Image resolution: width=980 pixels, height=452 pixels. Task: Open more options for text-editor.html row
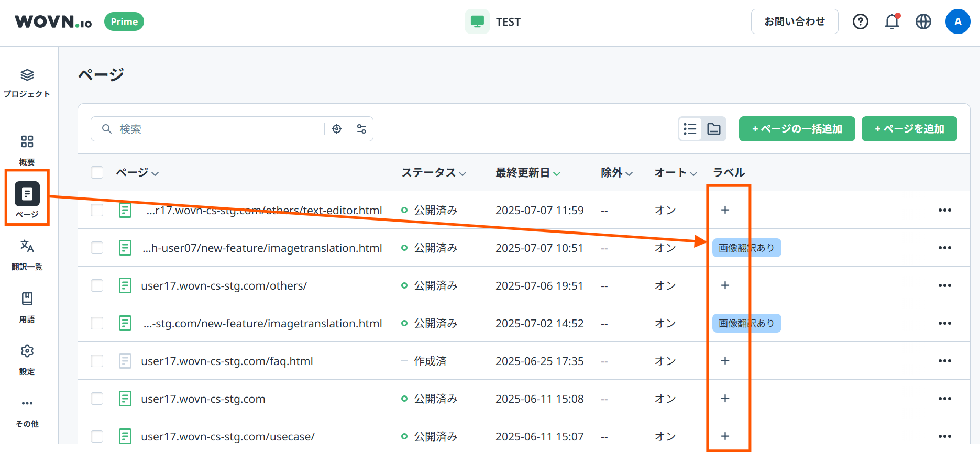pyautogui.click(x=944, y=210)
